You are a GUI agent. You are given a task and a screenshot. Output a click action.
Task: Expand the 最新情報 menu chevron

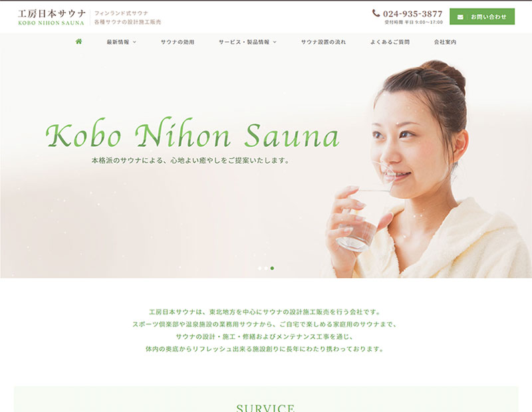(134, 42)
